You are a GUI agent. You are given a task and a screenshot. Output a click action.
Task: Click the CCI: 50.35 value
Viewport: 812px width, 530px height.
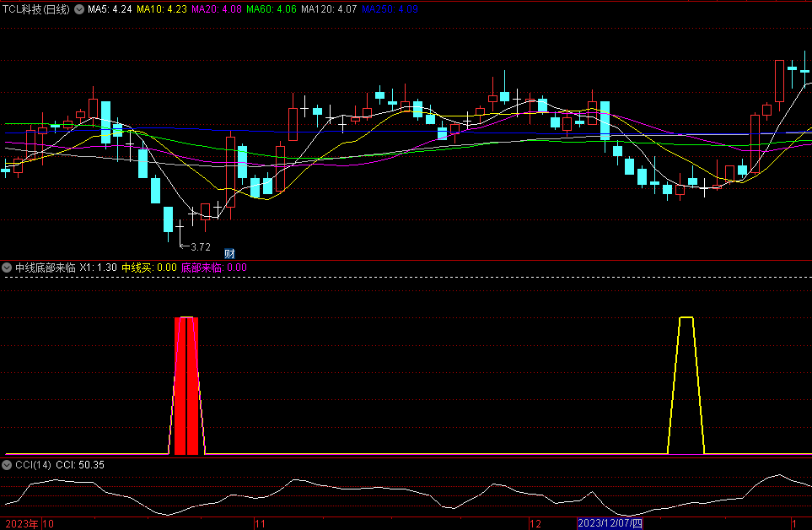80,465
